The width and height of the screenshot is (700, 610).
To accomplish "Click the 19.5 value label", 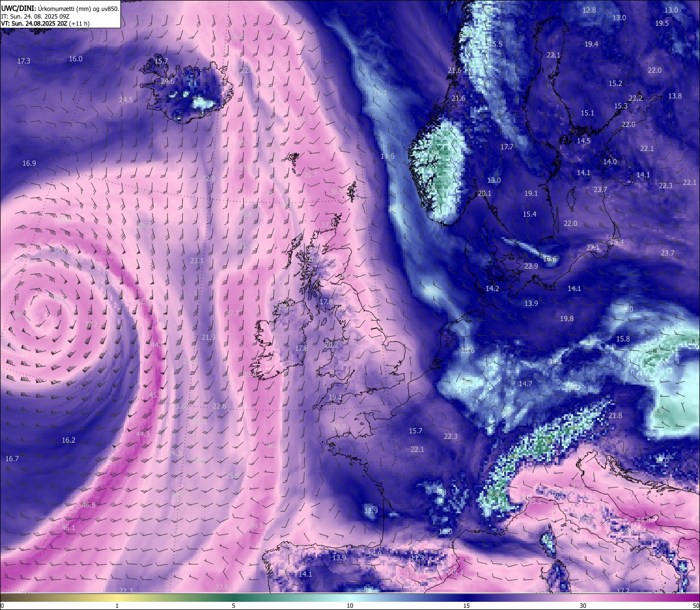I will click(662, 24).
